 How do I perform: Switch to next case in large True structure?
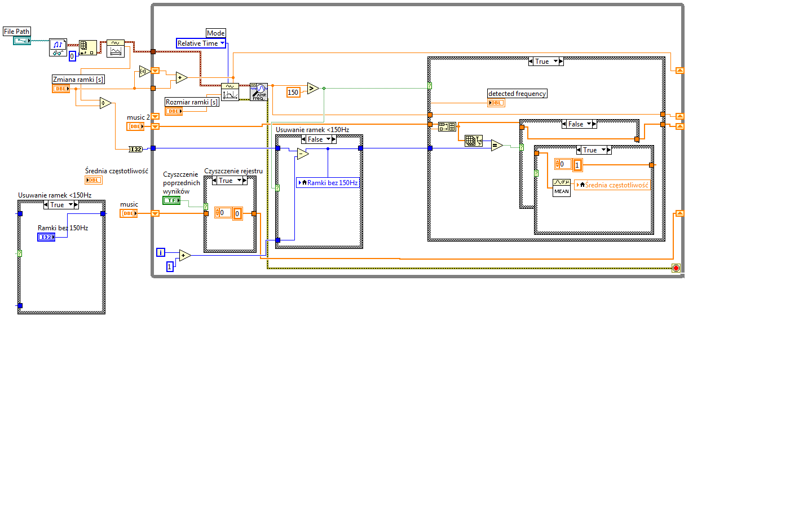561,62
